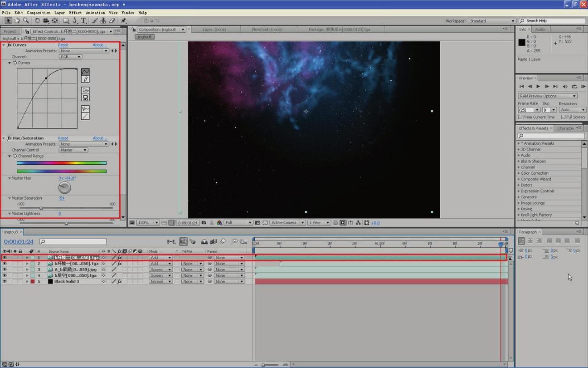Open the timeline Graph Editor
Image resolution: width=588 pixels, height=368 pixels.
[x=243, y=242]
